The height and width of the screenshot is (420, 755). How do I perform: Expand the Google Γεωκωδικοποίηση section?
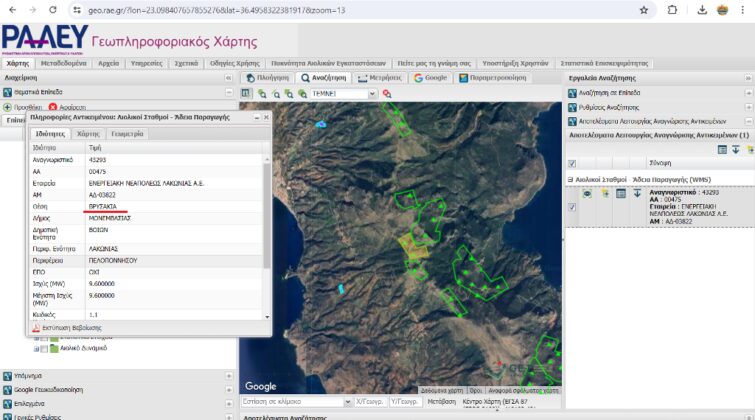[x=229, y=390]
